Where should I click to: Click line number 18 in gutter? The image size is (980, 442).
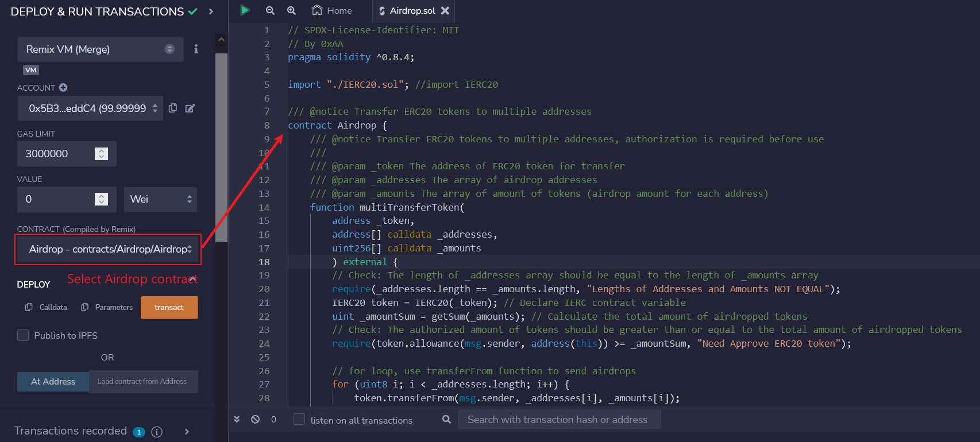(x=264, y=262)
